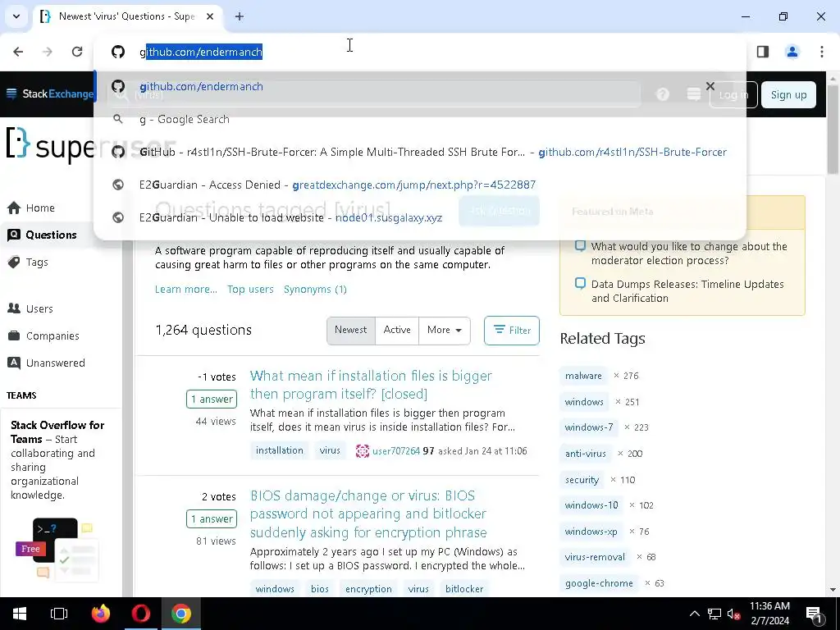The width and height of the screenshot is (840, 630).
Task: Open a new browser tab
Action: pyautogui.click(x=240, y=16)
